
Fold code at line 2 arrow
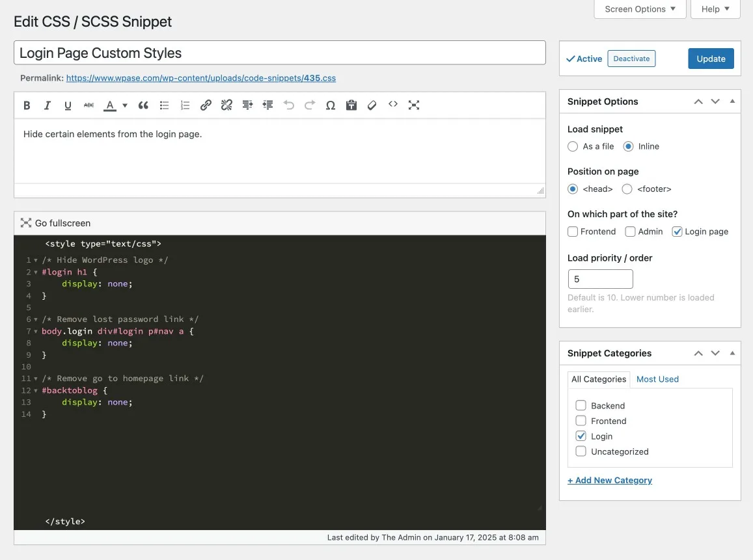[x=36, y=273]
